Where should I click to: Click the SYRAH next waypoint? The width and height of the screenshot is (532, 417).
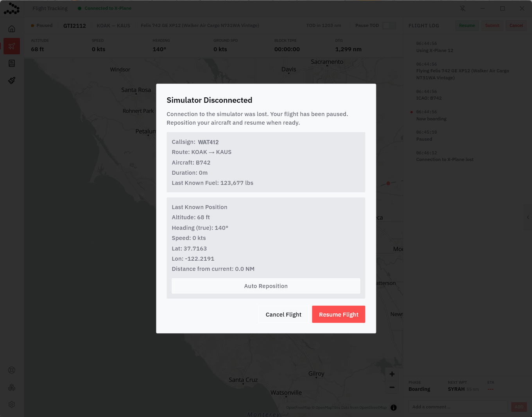(456, 389)
